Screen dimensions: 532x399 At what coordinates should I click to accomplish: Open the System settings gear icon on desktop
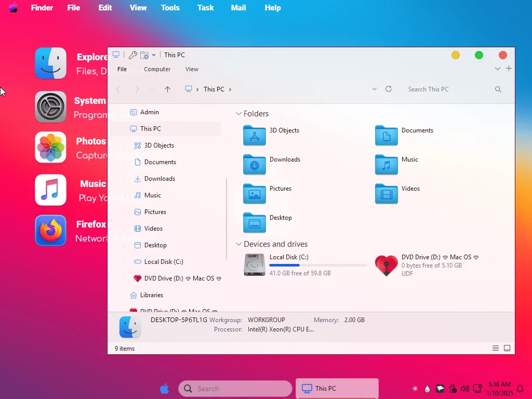[x=50, y=107]
